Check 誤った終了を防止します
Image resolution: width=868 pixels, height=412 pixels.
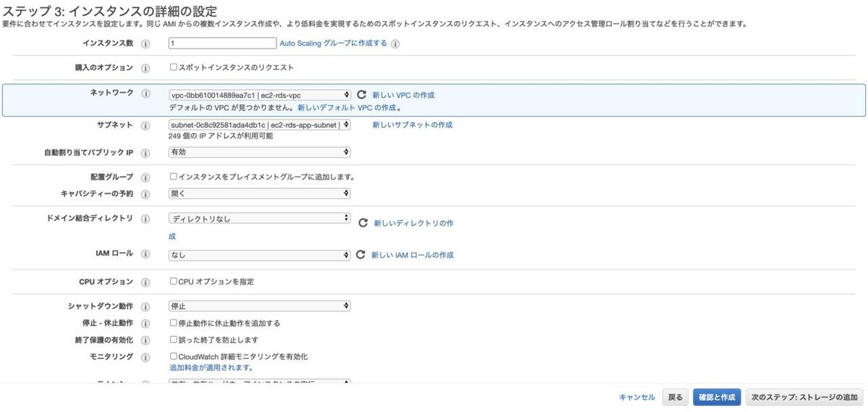[x=173, y=339]
